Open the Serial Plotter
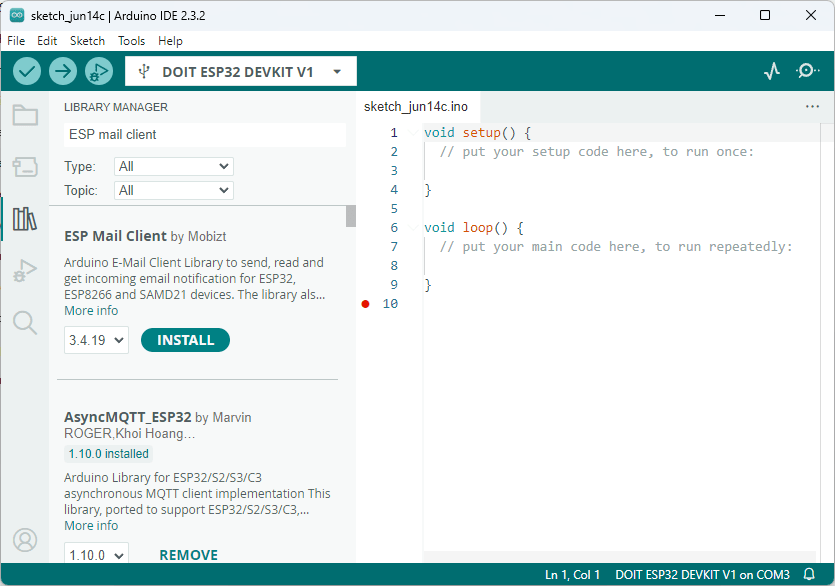Viewport: 835px width, 586px height. click(x=771, y=71)
